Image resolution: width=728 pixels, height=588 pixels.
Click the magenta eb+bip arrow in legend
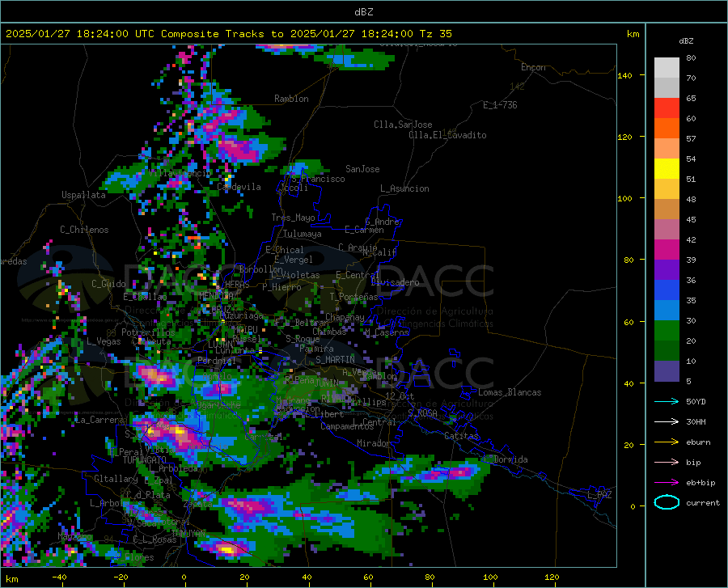[667, 482]
